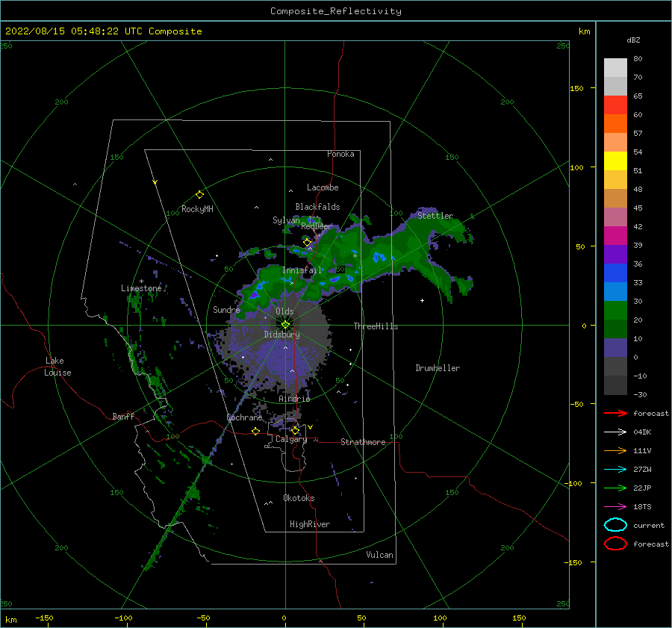Click the Airdrie city label
Screen dimensions: 672x628
tap(294, 399)
